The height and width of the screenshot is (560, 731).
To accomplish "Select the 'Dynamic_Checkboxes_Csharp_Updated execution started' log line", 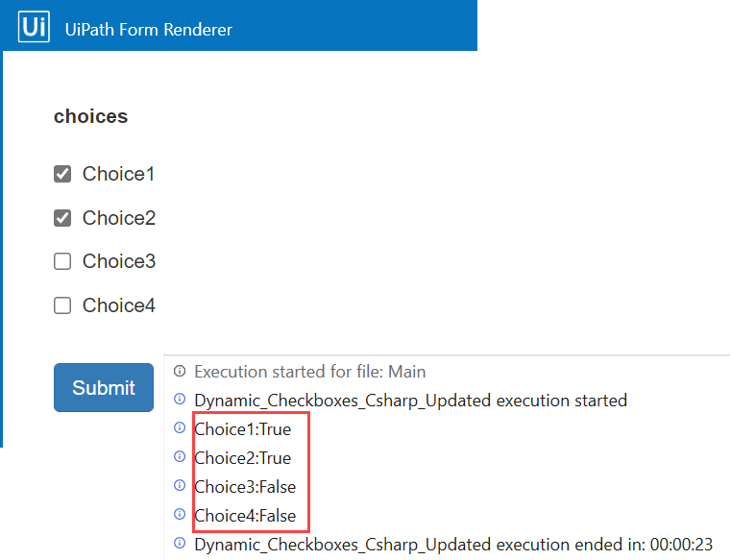I will tap(410, 400).
